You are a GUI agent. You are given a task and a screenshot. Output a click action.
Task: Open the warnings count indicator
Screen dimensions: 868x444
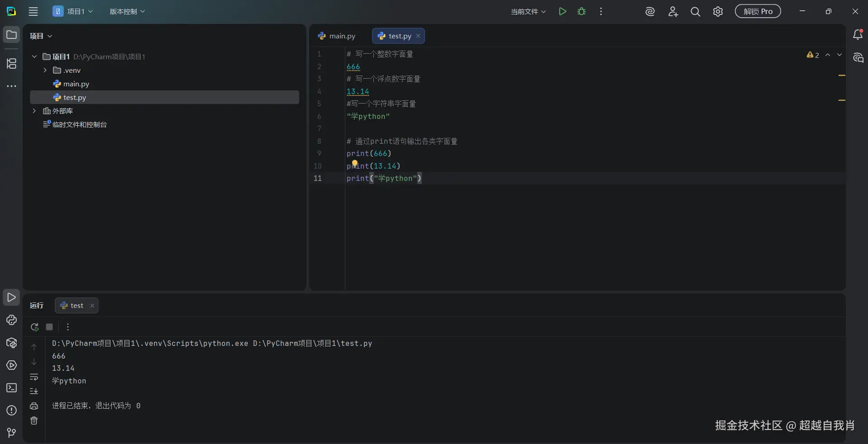pyautogui.click(x=813, y=55)
